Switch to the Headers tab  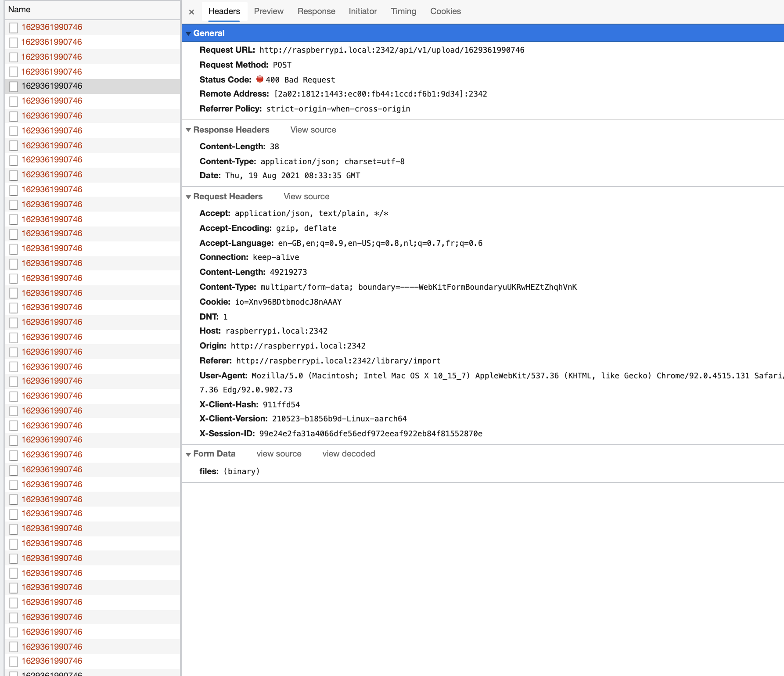(224, 11)
